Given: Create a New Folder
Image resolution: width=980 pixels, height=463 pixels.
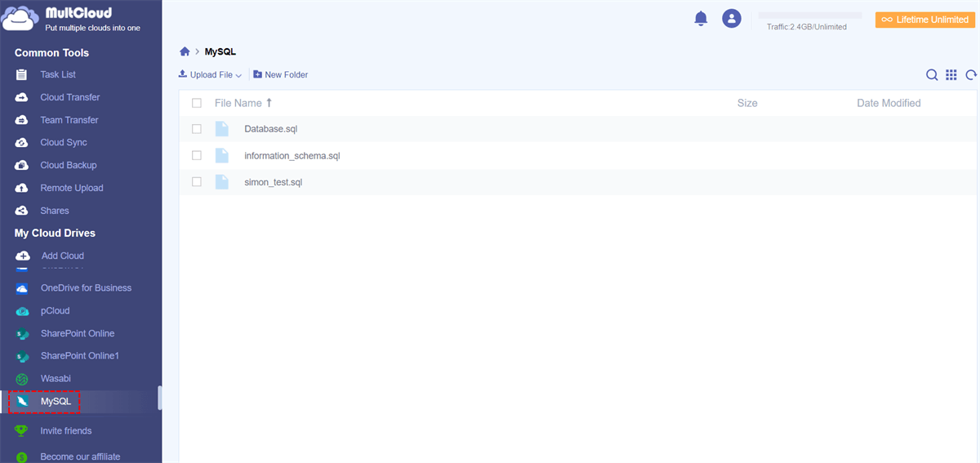Looking at the screenshot, I should [x=280, y=74].
